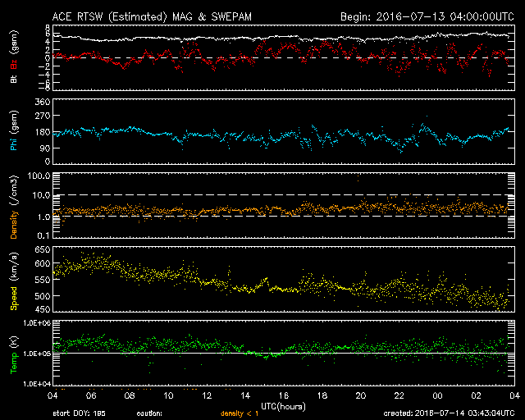525x420 pixels.
Task: Click the '16' hour tick label
Action: (284, 396)
